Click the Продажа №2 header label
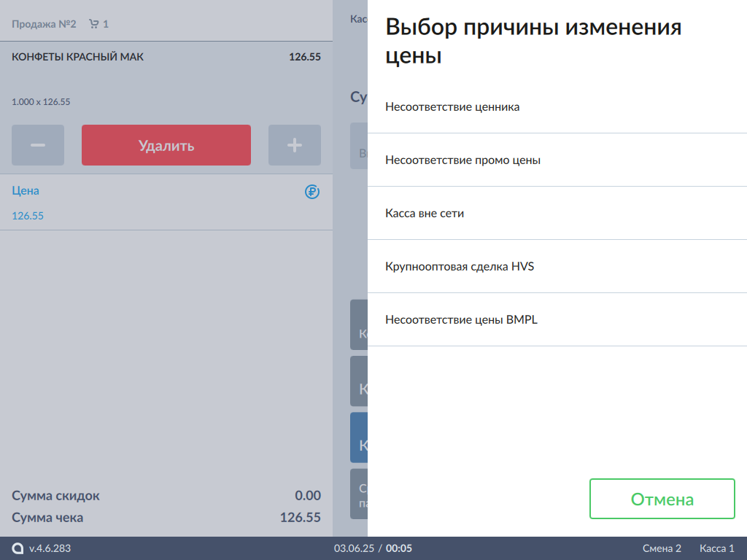 (44, 24)
